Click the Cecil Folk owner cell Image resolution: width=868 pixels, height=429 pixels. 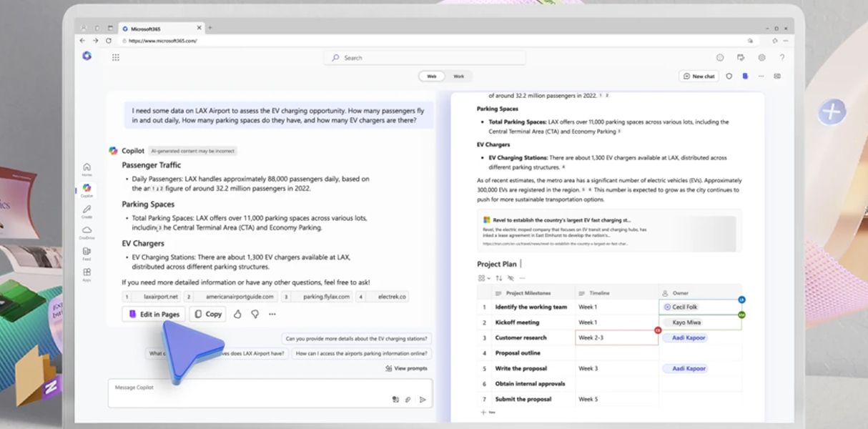click(x=699, y=307)
